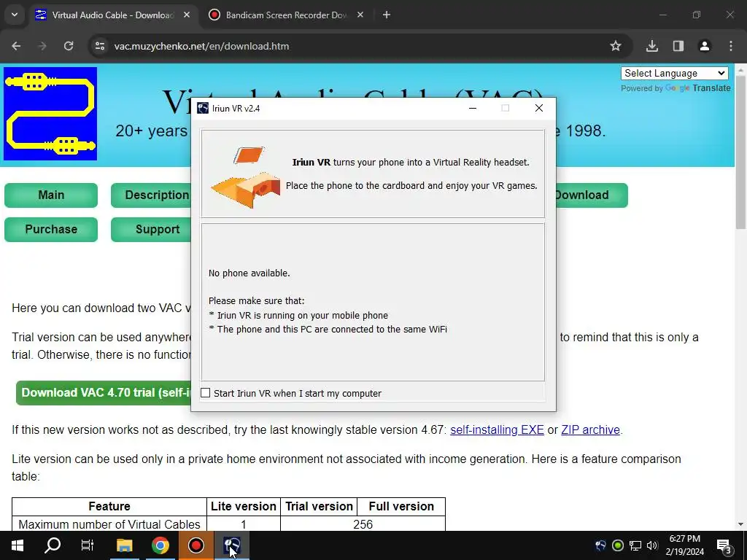Close the Iriun VR window
This screenshot has height=560, width=747.
539,108
